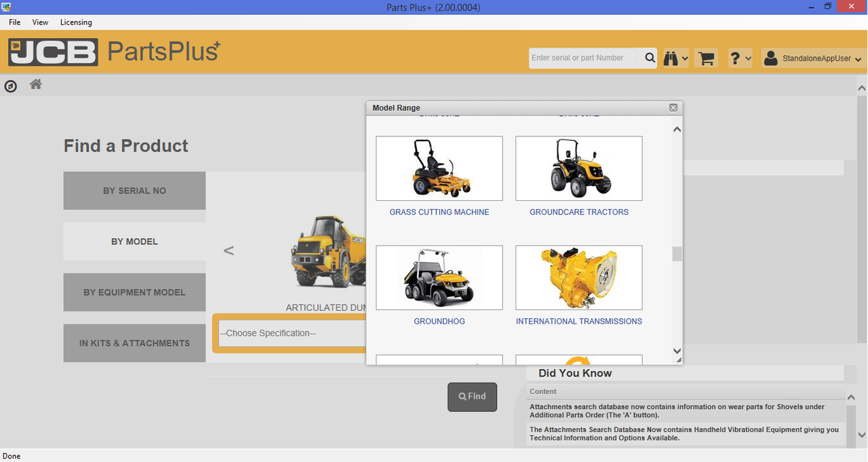Open the help question mark menu
This screenshot has height=462, width=868.
[740, 58]
